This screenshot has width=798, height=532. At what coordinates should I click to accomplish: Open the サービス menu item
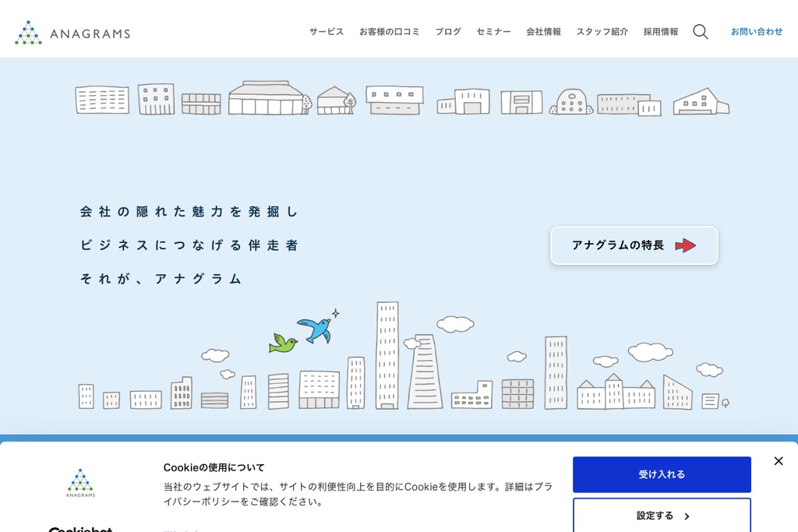327,31
